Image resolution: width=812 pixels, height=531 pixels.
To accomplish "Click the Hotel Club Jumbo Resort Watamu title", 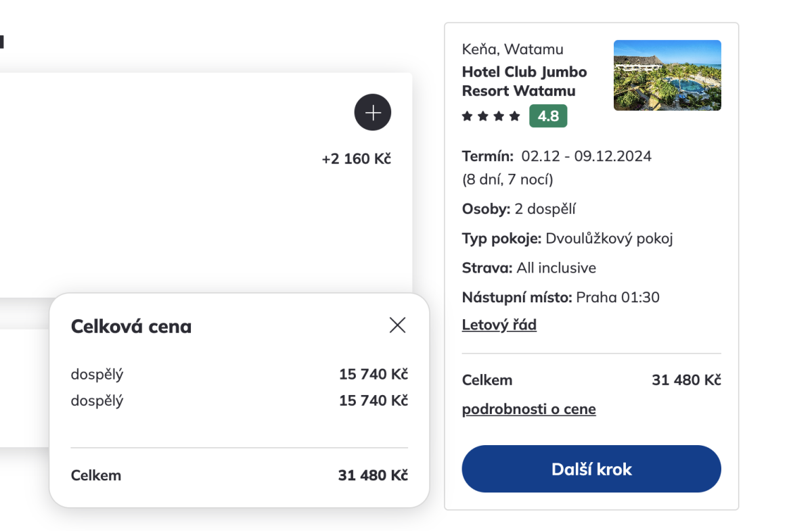I will pyautogui.click(x=524, y=81).
